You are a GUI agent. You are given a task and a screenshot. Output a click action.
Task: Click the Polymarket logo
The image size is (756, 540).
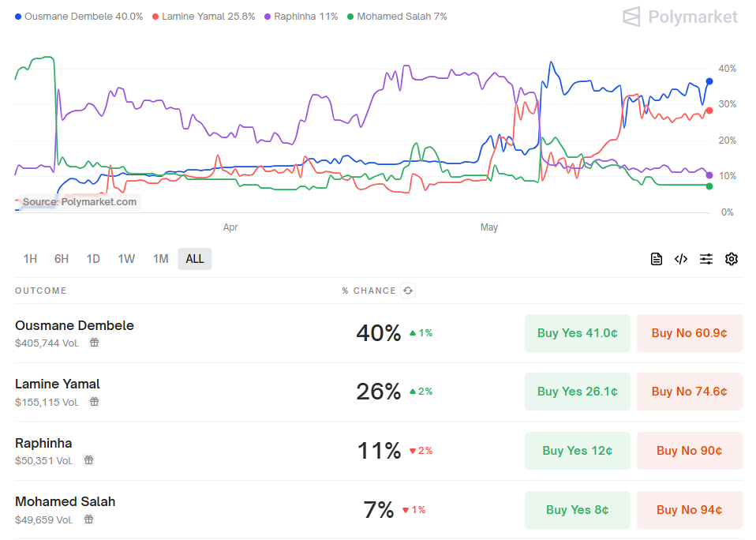[680, 17]
